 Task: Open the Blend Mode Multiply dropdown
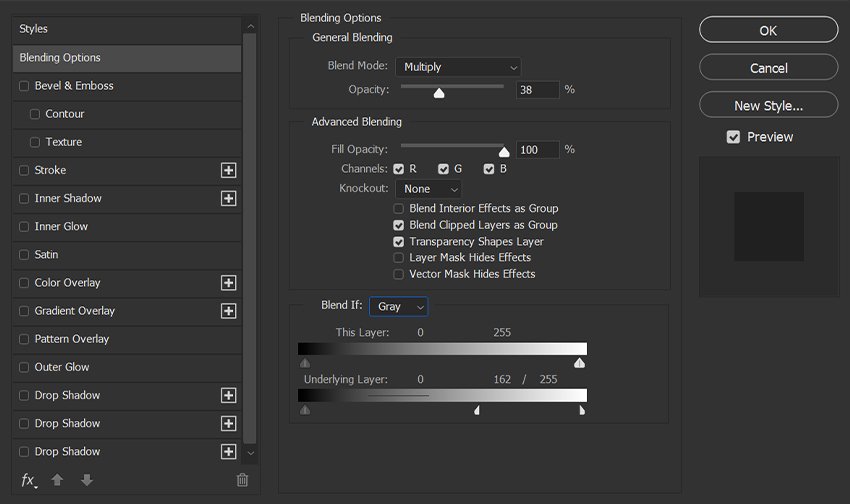point(459,67)
